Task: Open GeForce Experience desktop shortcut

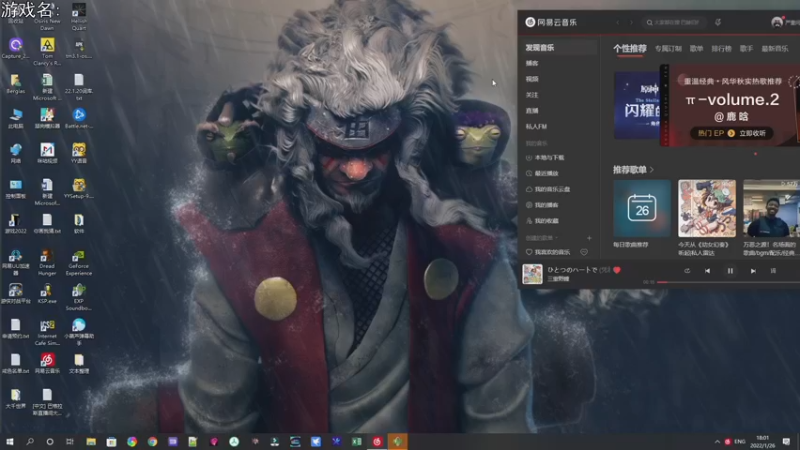Action: point(79,262)
